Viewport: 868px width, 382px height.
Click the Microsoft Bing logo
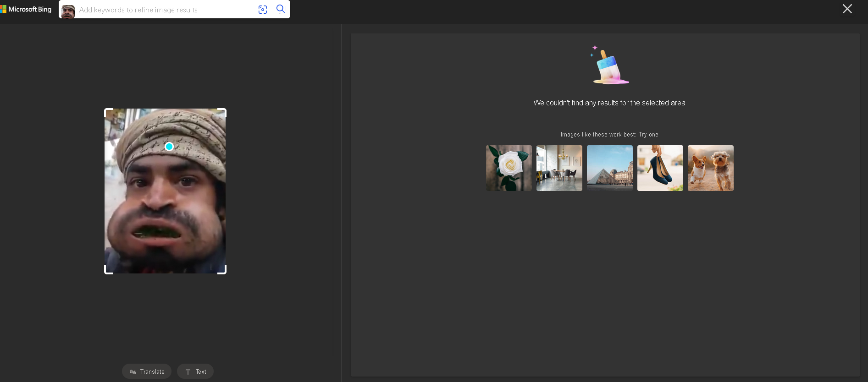click(x=26, y=9)
